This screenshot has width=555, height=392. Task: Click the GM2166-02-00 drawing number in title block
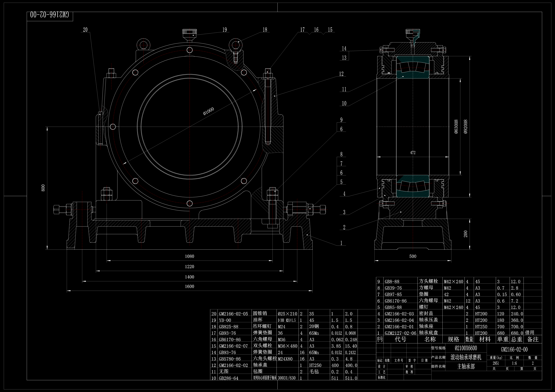click(514, 349)
